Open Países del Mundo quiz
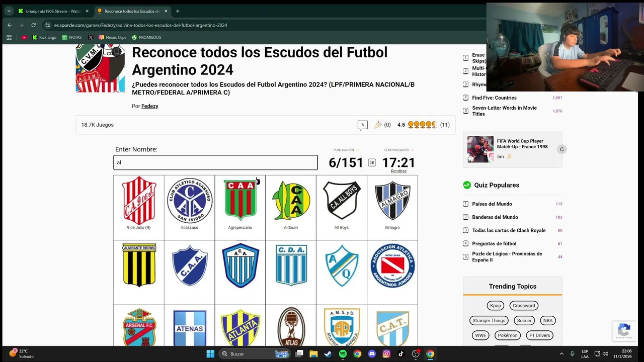 pyautogui.click(x=492, y=204)
